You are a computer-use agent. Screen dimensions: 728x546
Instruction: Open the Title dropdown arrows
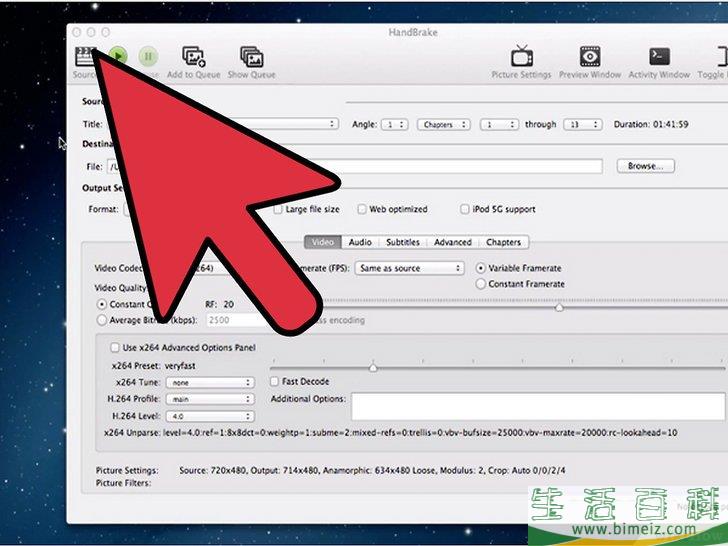coord(332,124)
